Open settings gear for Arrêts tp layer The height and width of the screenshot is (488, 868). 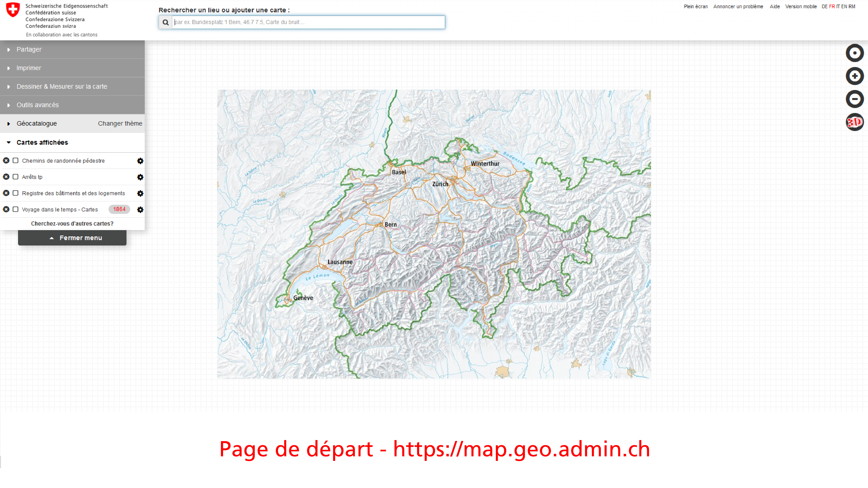[x=140, y=177]
